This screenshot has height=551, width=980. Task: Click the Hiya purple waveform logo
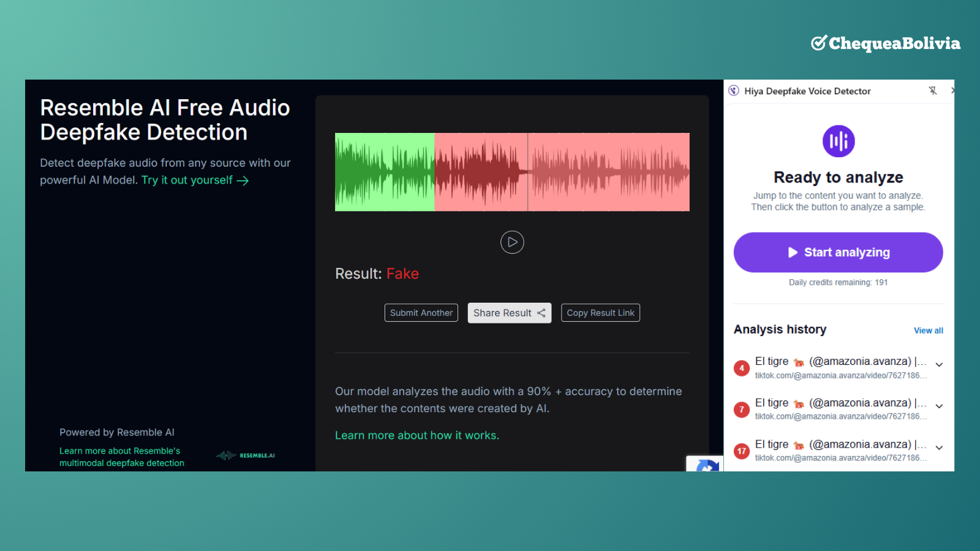(x=838, y=141)
